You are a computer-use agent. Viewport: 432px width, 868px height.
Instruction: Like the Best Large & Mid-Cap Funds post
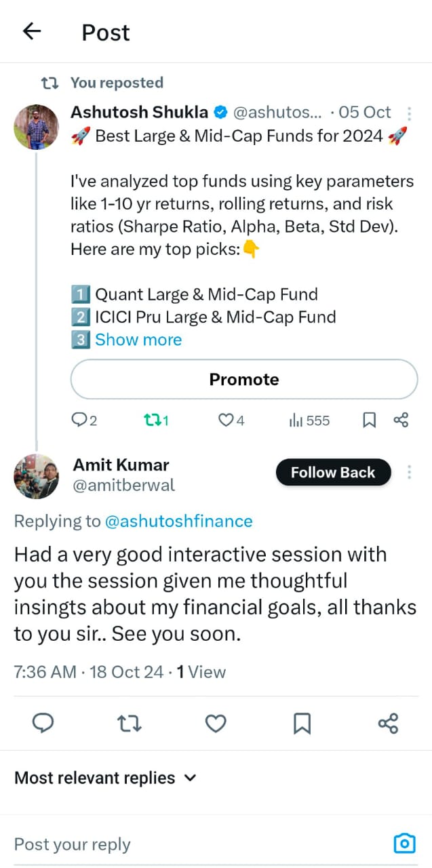(x=231, y=420)
